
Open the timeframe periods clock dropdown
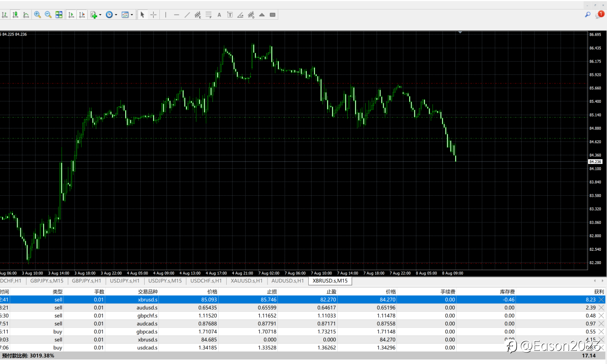[x=110, y=15]
